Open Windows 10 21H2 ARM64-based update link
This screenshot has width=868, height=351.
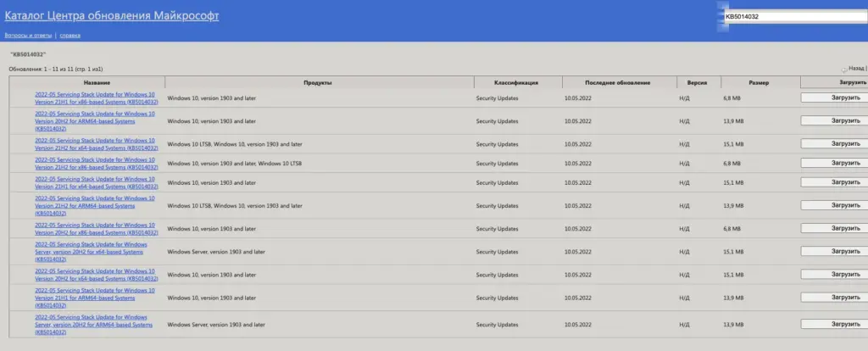pos(95,206)
